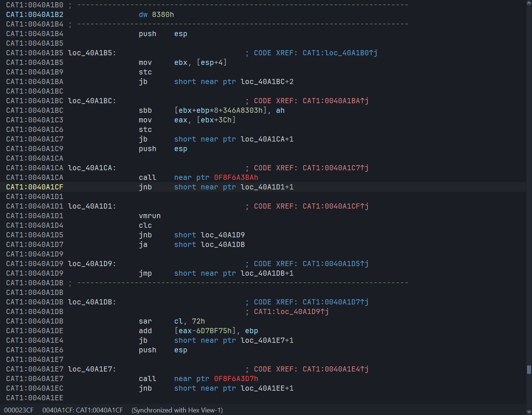
Task: Click the scroll down arrow of the vertical scrollbar
Action: pyautogui.click(x=529, y=412)
